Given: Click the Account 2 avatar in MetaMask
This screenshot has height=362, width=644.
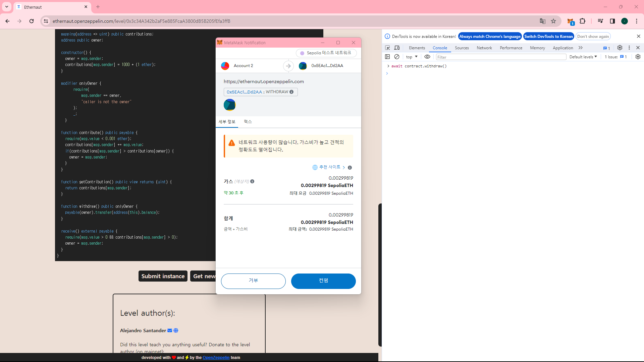Looking at the screenshot, I should pyautogui.click(x=225, y=66).
